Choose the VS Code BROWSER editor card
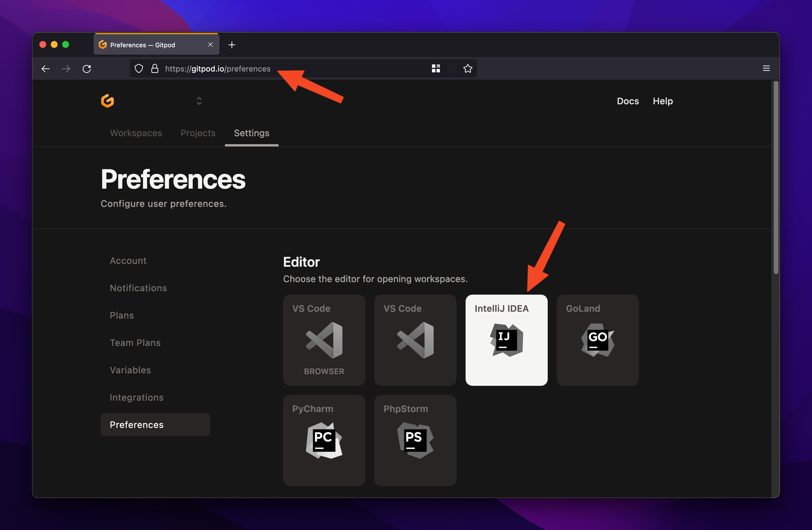The width and height of the screenshot is (812, 530). pos(324,340)
